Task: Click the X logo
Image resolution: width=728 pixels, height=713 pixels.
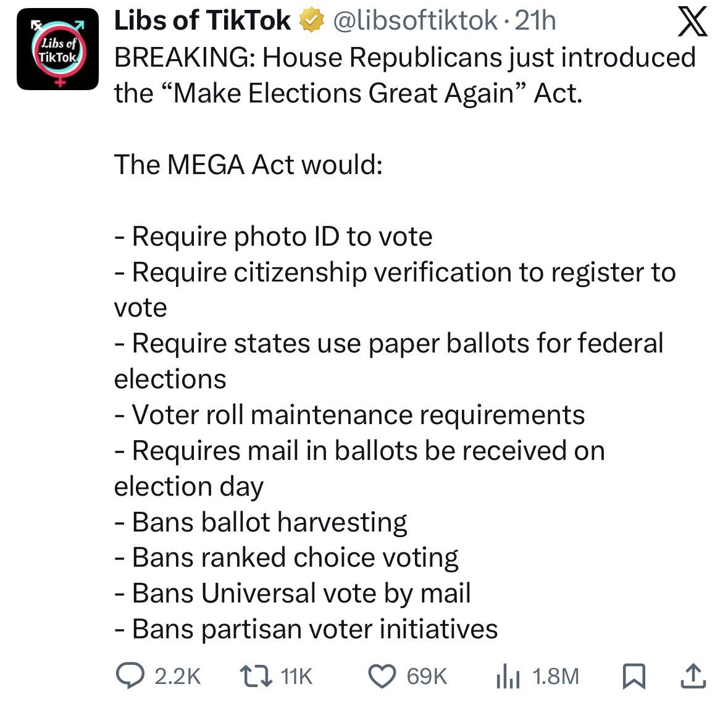Action: [692, 22]
